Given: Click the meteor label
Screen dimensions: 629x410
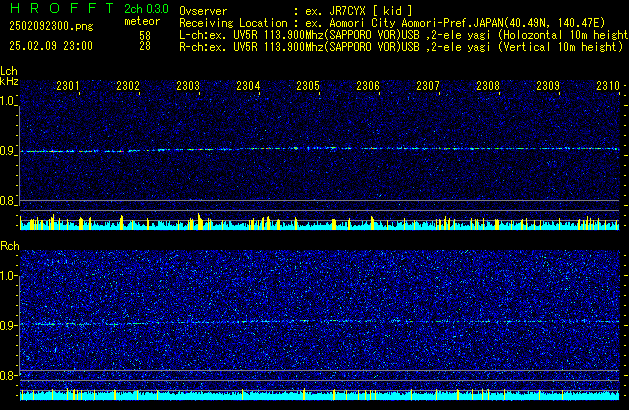Looking at the screenshot, I should pos(142,21).
